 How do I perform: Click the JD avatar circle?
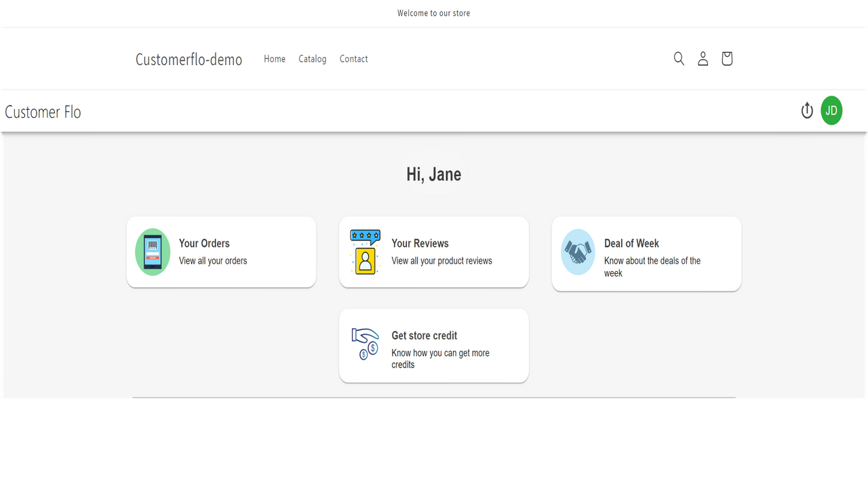(x=831, y=110)
